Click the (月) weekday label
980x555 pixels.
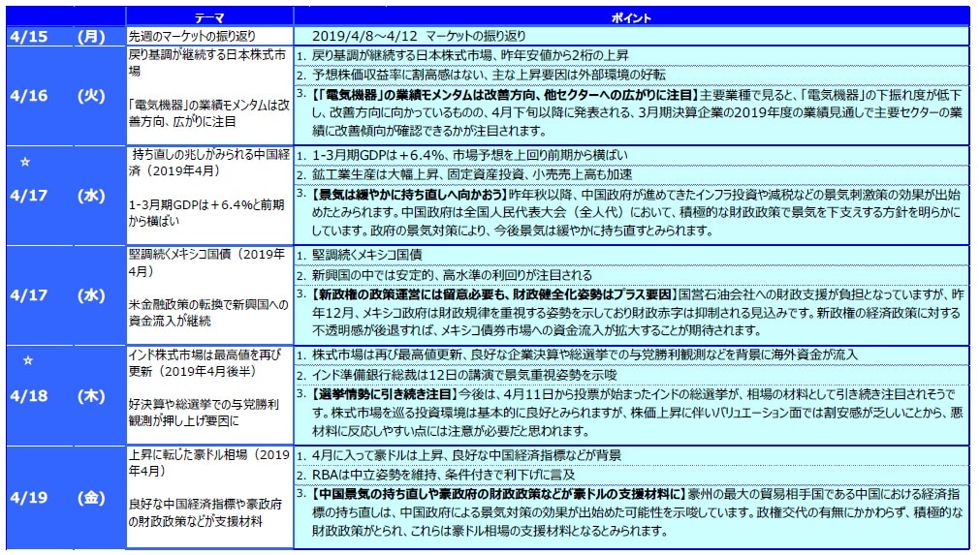91,36
